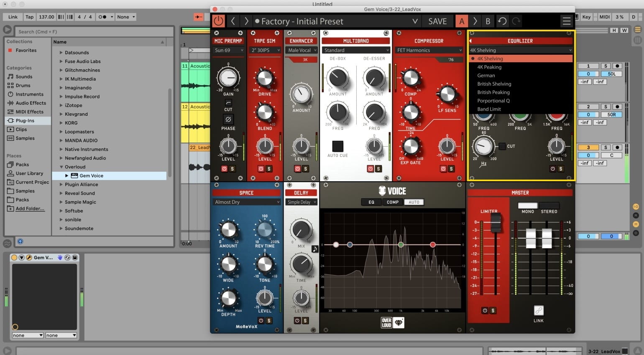This screenshot has height=355, width=644.
Task: Solo the Enhancer module
Action: (x=306, y=169)
